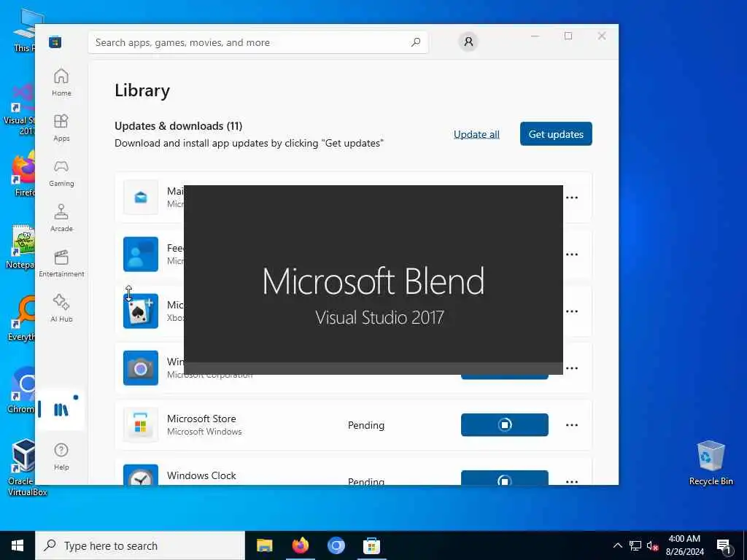The width and height of the screenshot is (747, 560).
Task: Select Visual Studio 2017 desktop shortcut
Action: pos(20,110)
